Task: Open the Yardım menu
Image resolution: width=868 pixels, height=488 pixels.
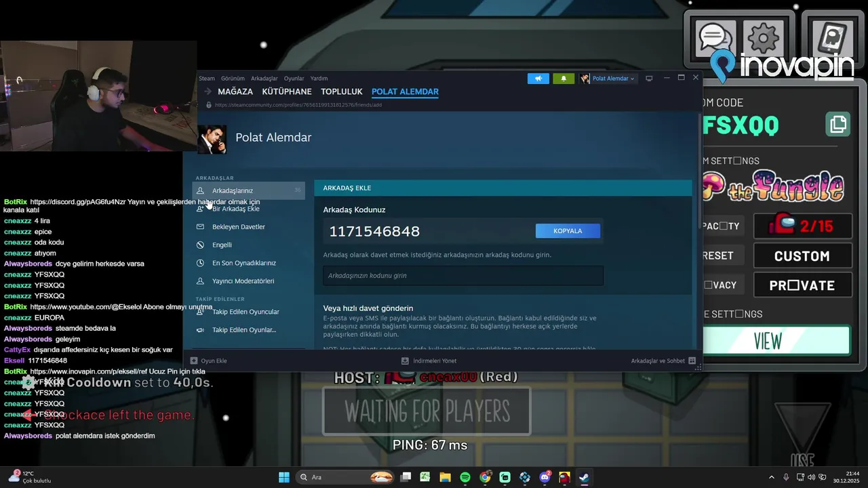Action: point(319,79)
